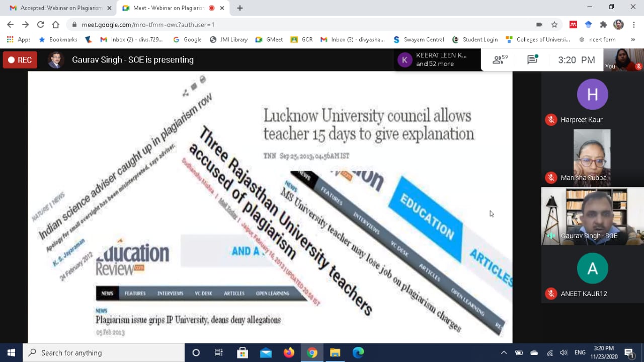
Task: Click the REC recording indicator
Action: point(20,60)
